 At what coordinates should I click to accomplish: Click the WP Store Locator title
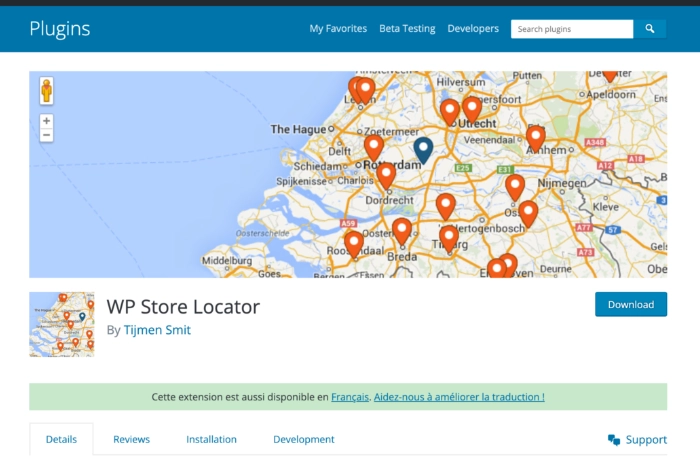tap(183, 307)
